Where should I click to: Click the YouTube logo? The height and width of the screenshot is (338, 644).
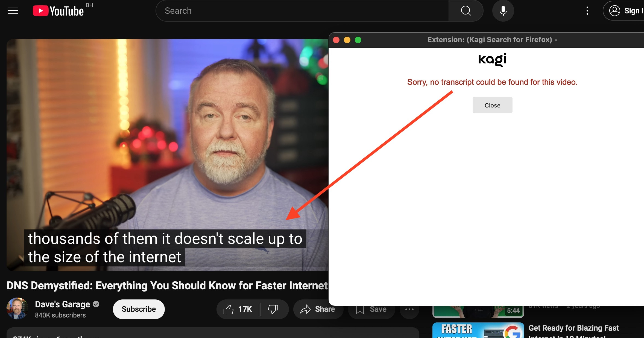58,11
